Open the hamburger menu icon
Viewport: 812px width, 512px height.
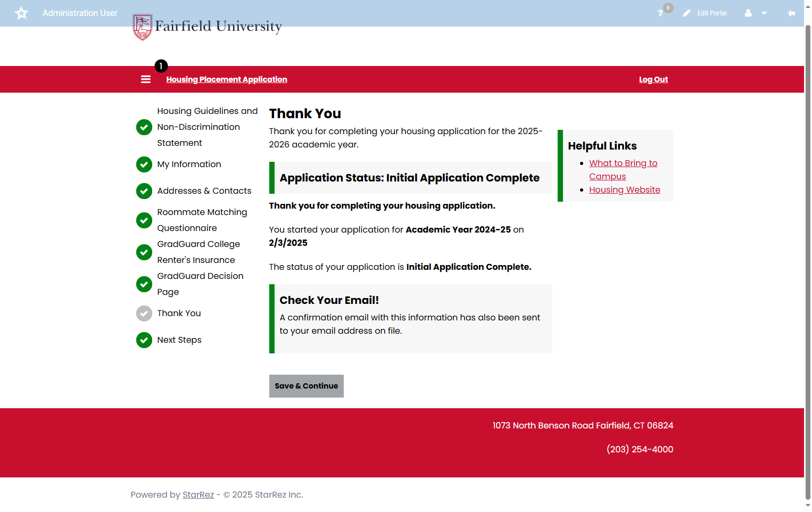point(146,79)
